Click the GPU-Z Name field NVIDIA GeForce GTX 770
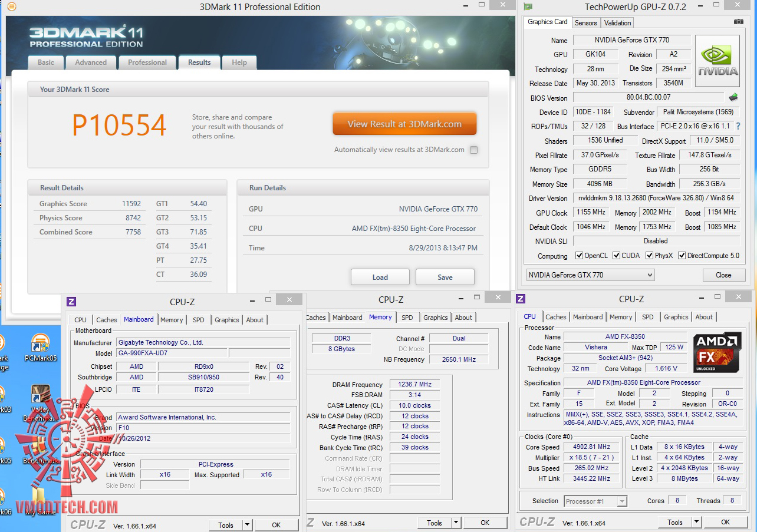 click(x=631, y=40)
